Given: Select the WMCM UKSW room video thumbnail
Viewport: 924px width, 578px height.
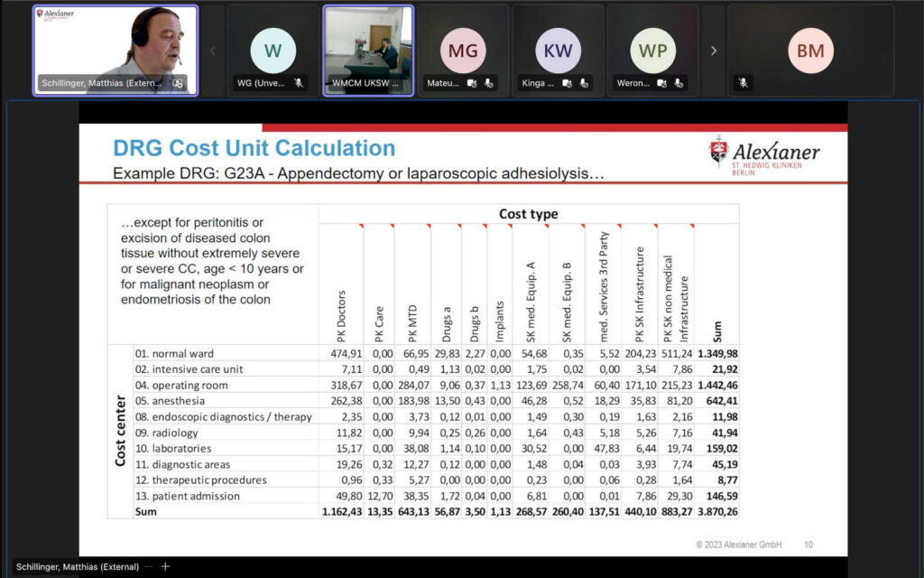Looking at the screenshot, I should click(x=368, y=51).
